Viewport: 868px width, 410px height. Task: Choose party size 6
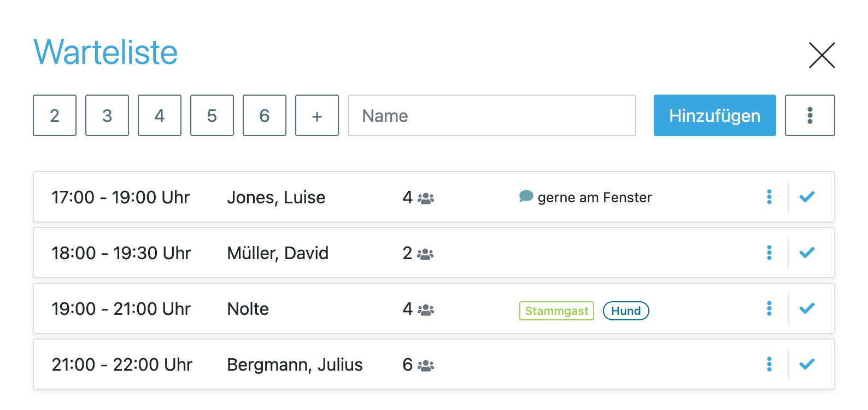265,115
